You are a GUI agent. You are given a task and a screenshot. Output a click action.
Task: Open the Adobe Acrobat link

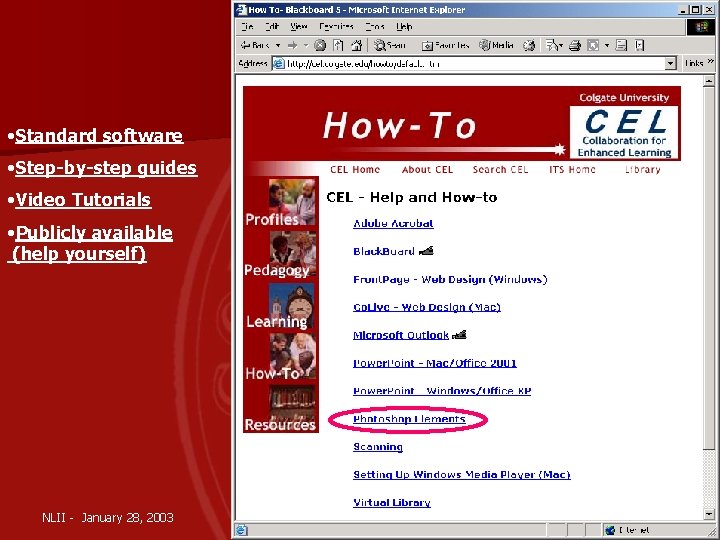[393, 224]
